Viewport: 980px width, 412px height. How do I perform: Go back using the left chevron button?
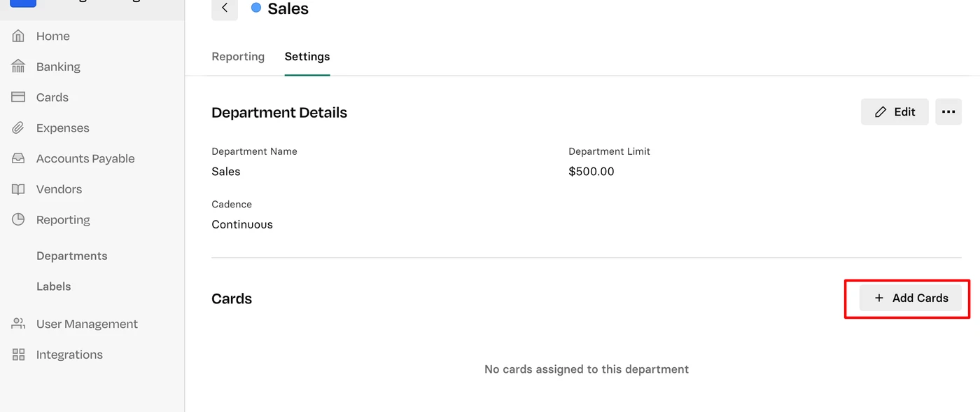[x=225, y=8]
